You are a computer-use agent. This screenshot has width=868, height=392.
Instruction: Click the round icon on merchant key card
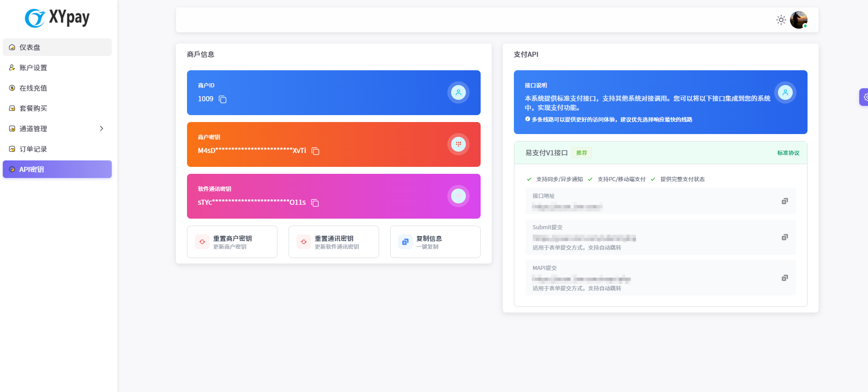point(458,144)
